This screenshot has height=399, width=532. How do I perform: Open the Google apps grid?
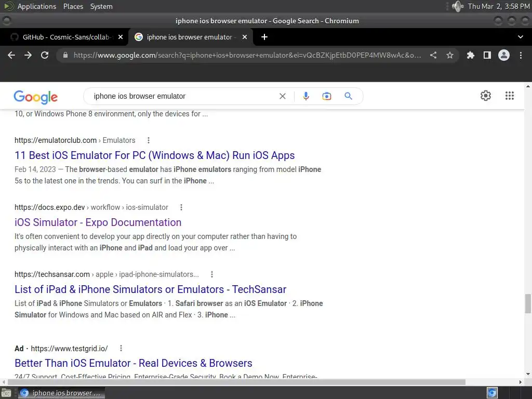510,96
